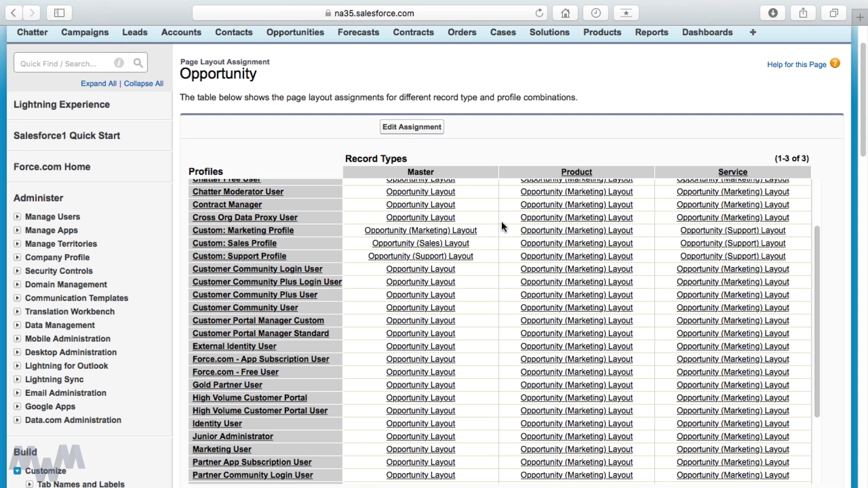Click the Quick Find magnifier search icon
The width and height of the screenshot is (868, 488).
138,63
